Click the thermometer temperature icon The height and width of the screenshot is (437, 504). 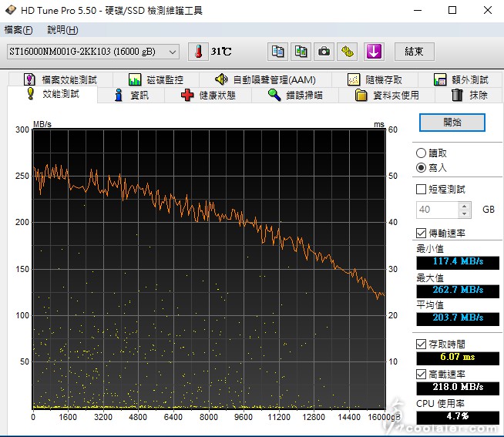click(x=198, y=52)
